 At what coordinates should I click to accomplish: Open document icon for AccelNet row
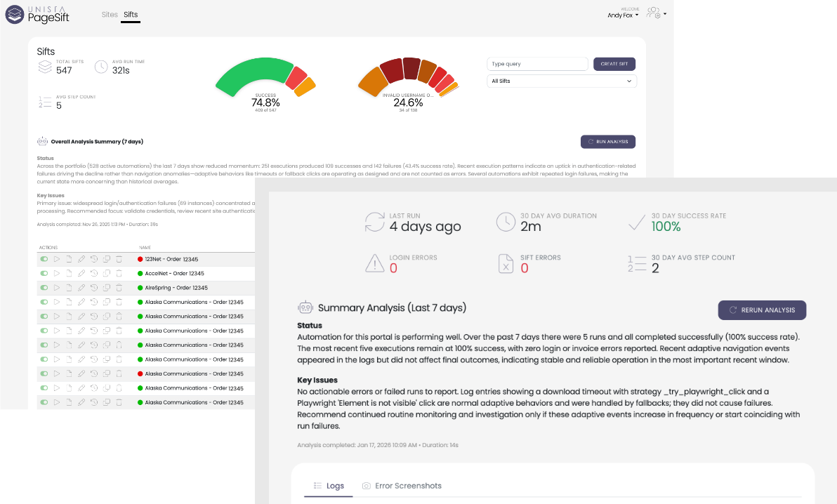pyautogui.click(x=69, y=273)
